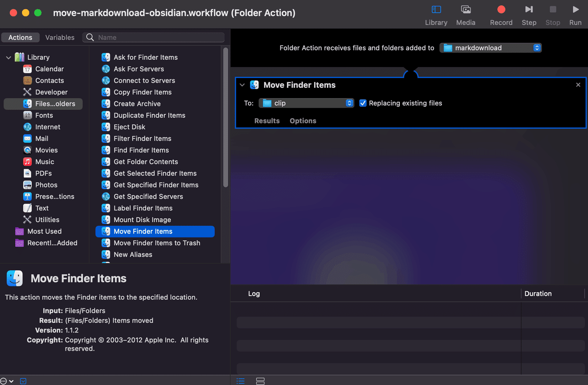
Task: Select Connect to Servers action
Action: (x=144, y=80)
